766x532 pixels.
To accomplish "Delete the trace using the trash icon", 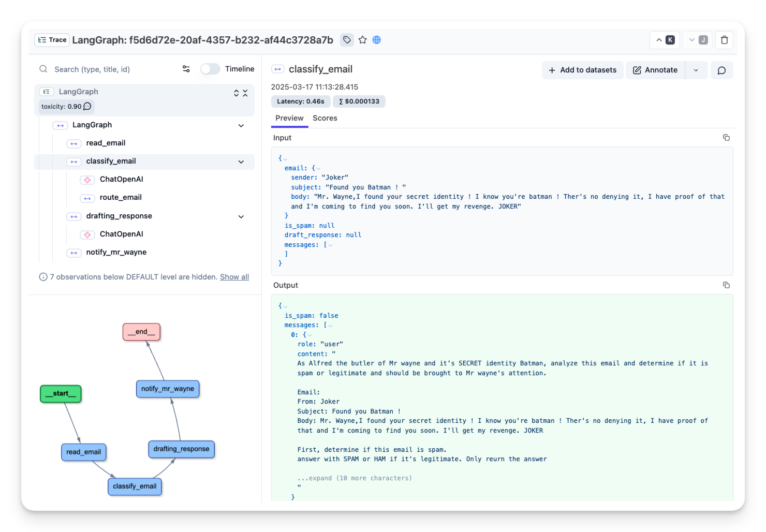I will click(x=724, y=40).
